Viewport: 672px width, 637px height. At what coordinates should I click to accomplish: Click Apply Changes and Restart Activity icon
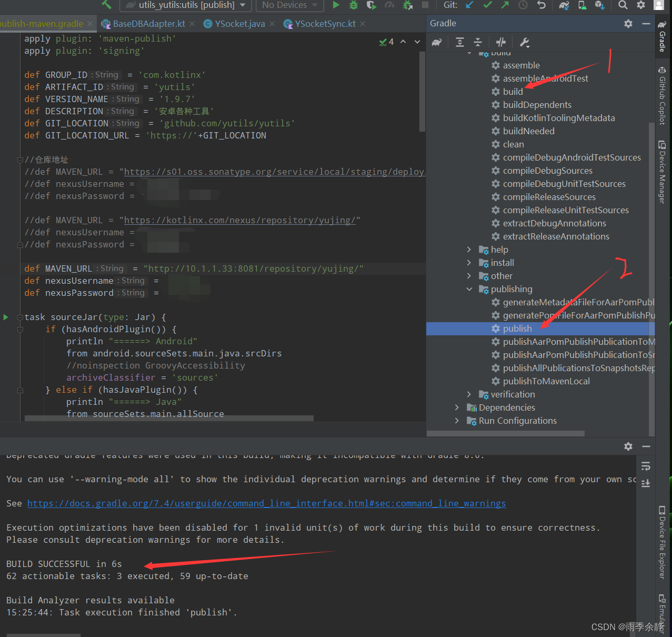tap(407, 5)
